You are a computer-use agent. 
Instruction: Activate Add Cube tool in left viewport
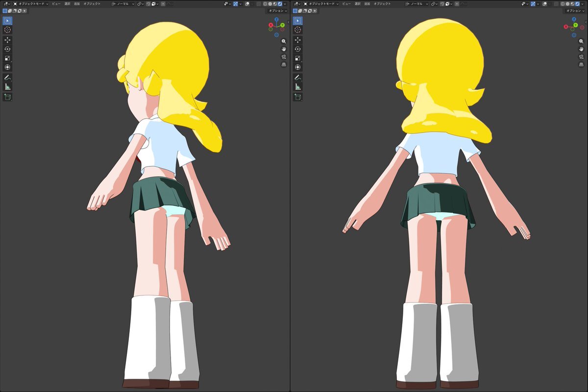[x=7, y=97]
